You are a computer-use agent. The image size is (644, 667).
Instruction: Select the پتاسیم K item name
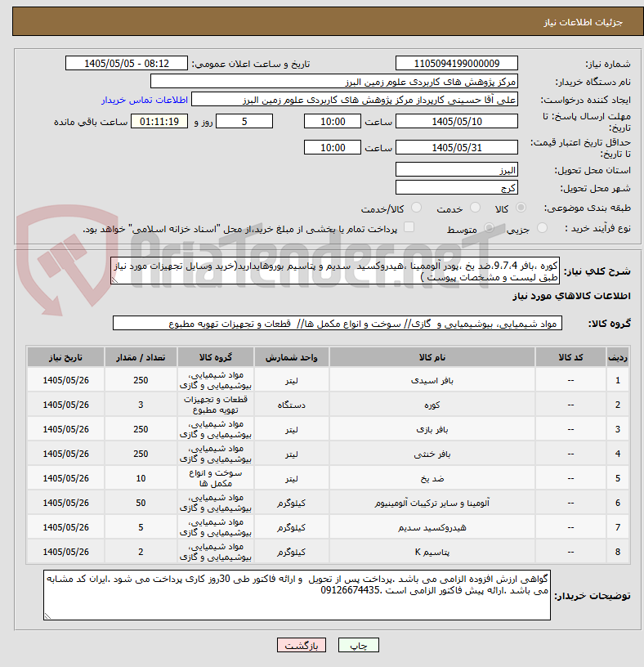click(432, 552)
